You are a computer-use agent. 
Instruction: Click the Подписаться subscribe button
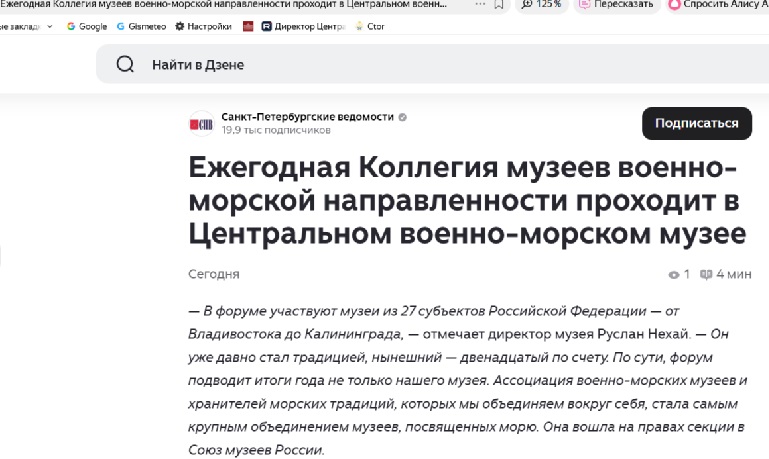point(696,123)
